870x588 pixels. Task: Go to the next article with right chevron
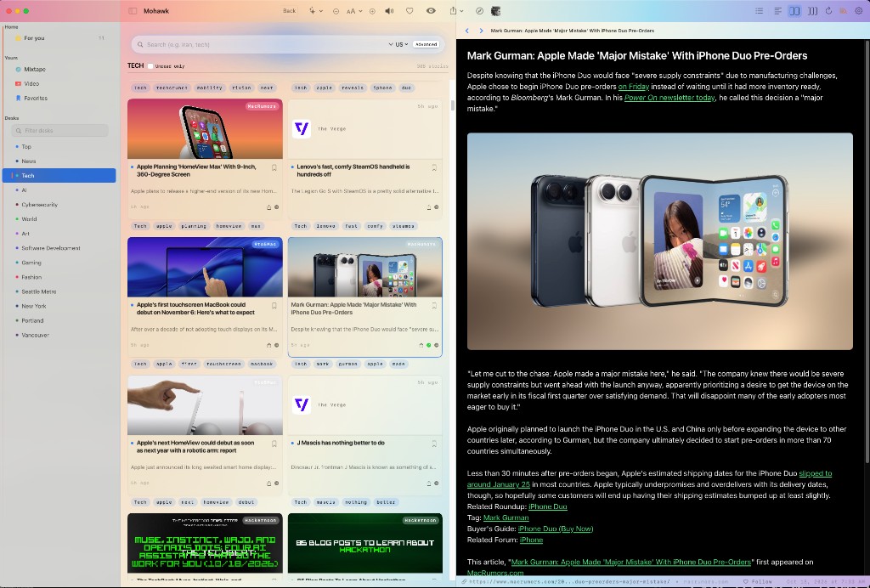tap(481, 31)
